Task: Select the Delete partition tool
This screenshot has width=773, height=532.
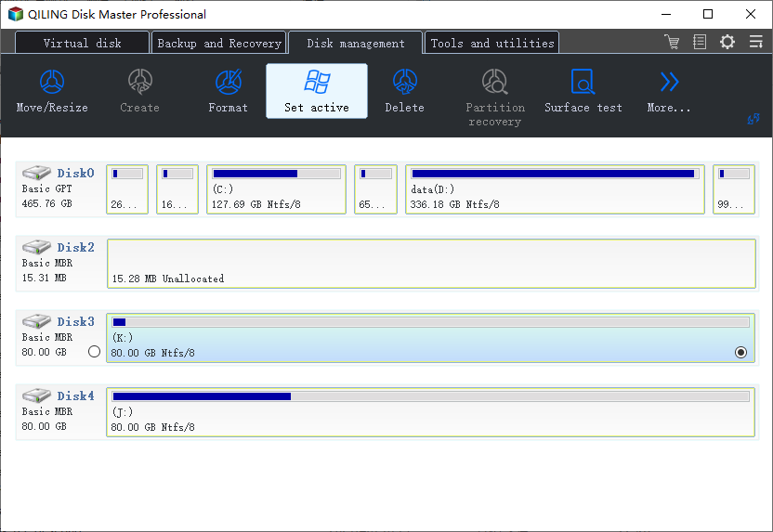Action: (x=405, y=92)
